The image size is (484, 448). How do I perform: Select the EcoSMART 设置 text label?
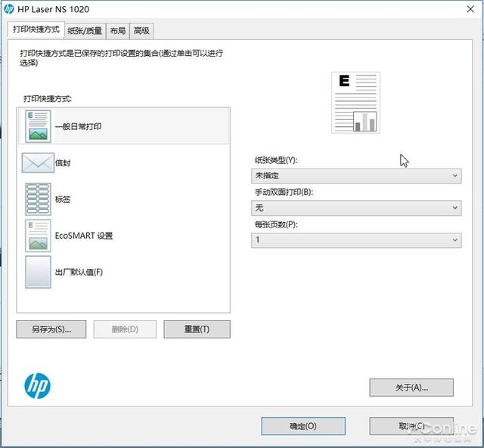[x=84, y=236]
